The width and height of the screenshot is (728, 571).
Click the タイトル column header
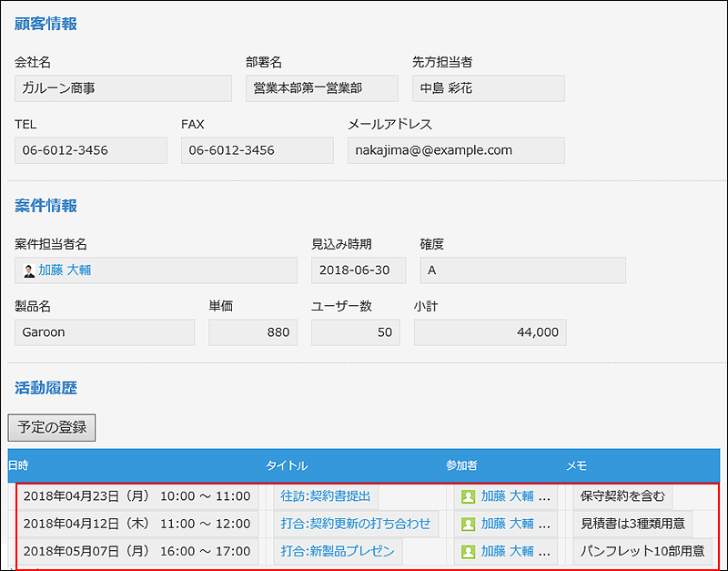coord(287,465)
